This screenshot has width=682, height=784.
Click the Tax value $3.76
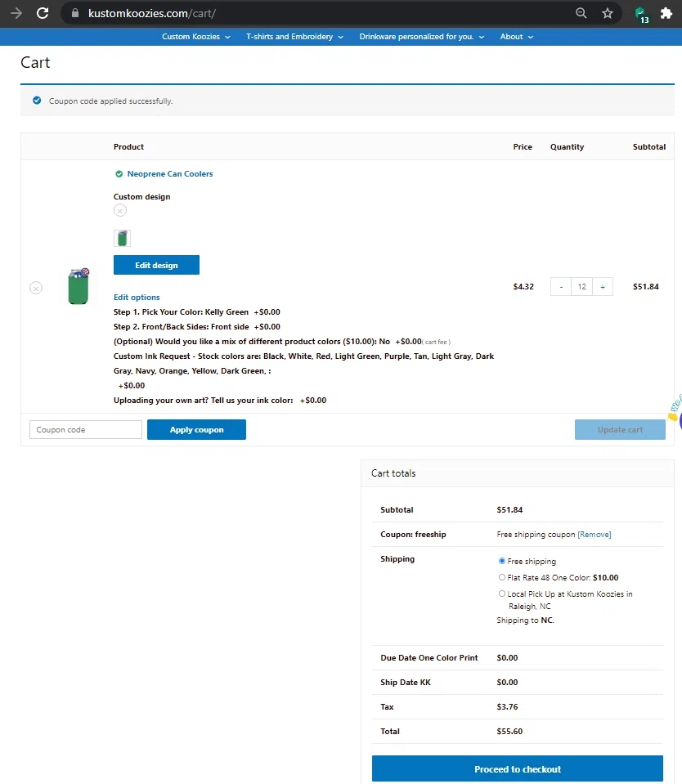click(507, 706)
